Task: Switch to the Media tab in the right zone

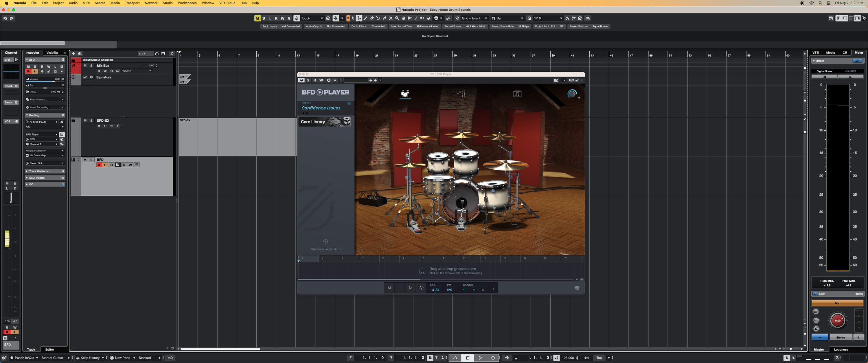Action: coord(830,53)
